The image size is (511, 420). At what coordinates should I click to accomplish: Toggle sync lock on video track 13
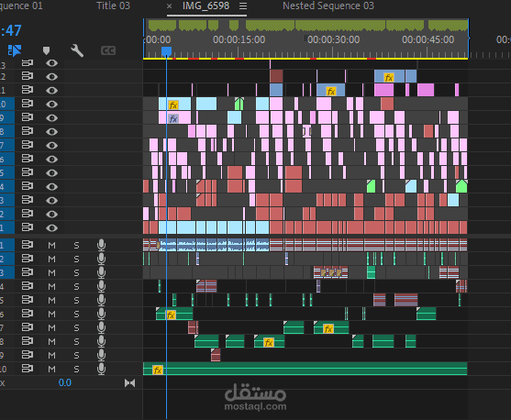(28, 62)
